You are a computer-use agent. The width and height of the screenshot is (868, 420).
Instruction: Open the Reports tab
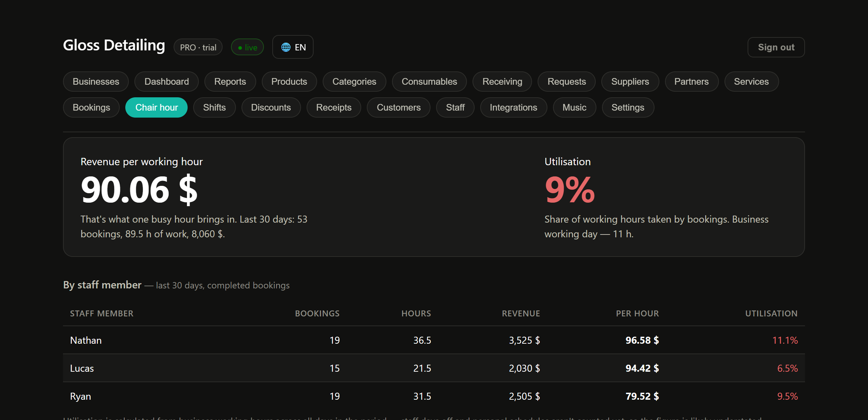click(230, 82)
